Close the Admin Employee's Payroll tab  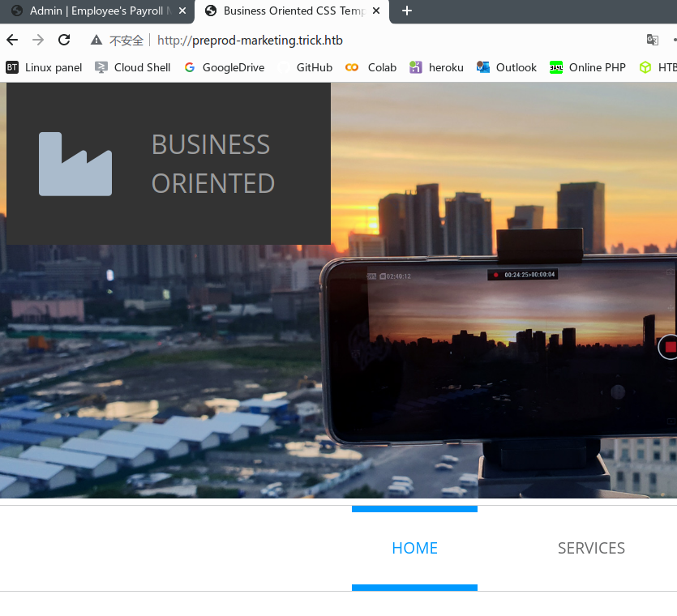182,11
